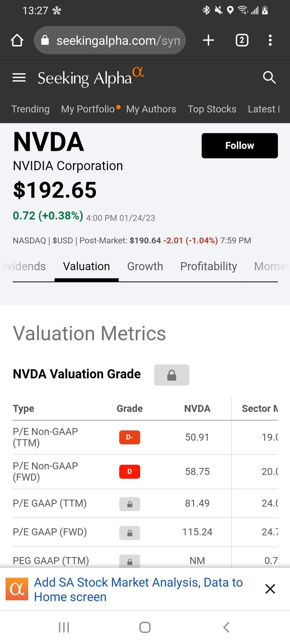Screen dimensions: 290x644
Task: Open the Top Stocks section
Action: click(x=212, y=109)
